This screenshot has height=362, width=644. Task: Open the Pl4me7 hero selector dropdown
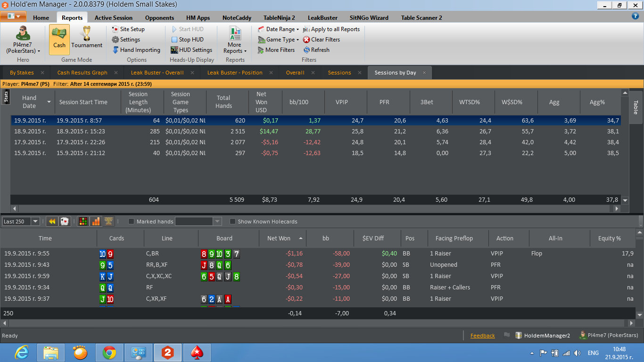click(x=23, y=40)
